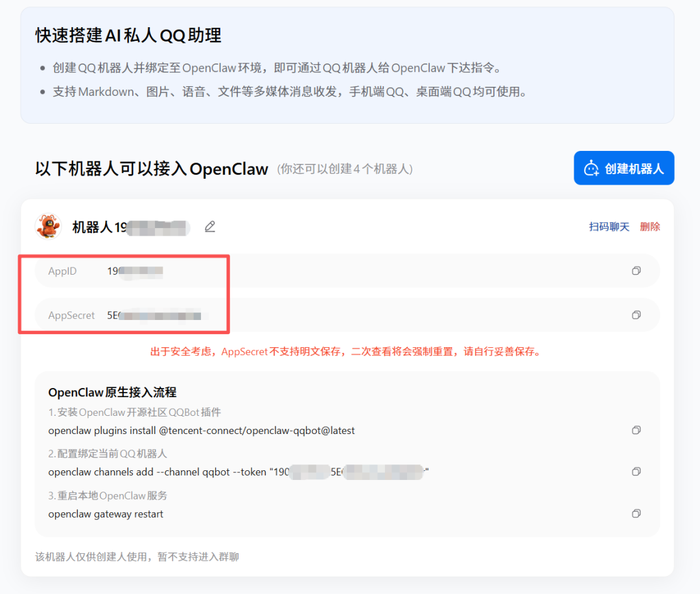The width and height of the screenshot is (700, 594).
Task: Copy the AppSecret value using its copy icon
Action: pos(636,315)
